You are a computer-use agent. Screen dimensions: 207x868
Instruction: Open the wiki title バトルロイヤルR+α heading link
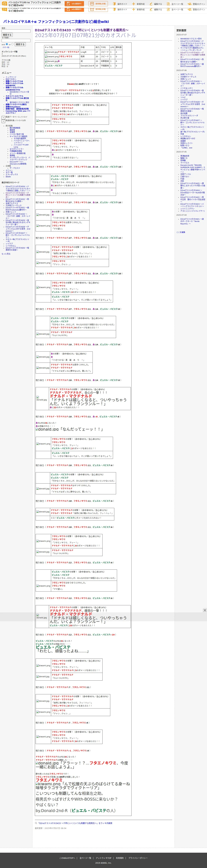tap(56, 22)
